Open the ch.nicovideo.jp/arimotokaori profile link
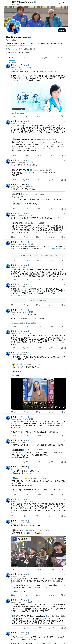72x644 pixels. tap(16, 46)
